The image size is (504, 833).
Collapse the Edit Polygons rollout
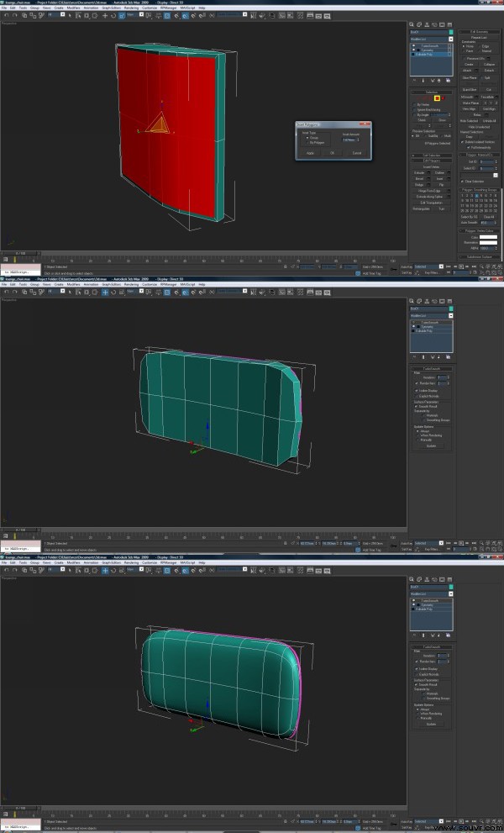coord(432,161)
